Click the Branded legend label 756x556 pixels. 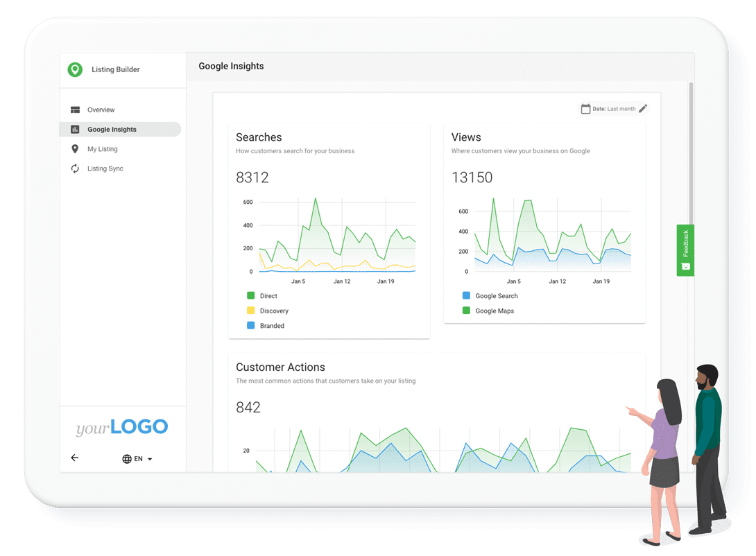(272, 326)
